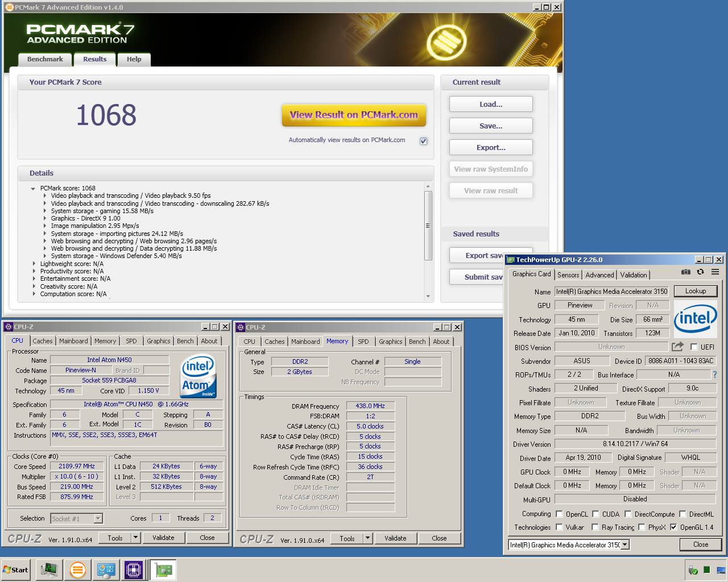This screenshot has height=582, width=728.
Task: Click the Save... button in PCMark
Action: [x=491, y=126]
